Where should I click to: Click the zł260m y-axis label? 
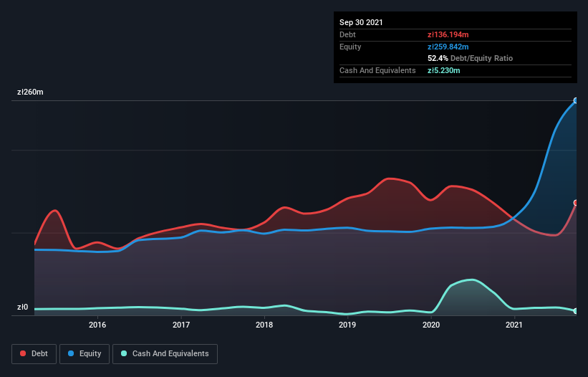pos(30,92)
